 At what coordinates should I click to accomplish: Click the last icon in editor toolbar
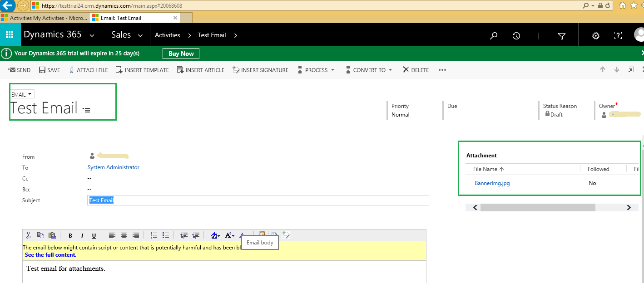286,235
